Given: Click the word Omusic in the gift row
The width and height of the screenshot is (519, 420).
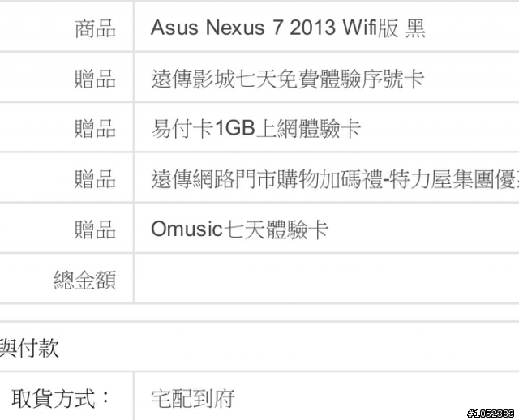Looking at the screenshot, I should (x=187, y=229).
